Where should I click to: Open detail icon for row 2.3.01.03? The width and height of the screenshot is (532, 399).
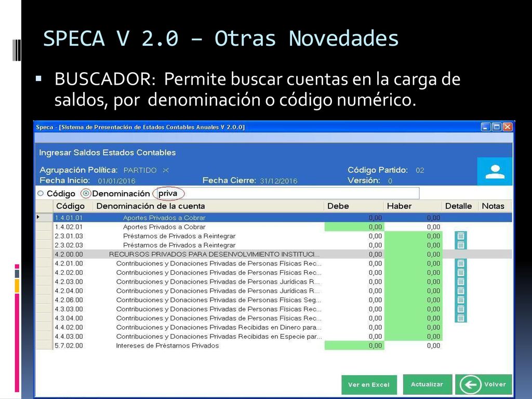(x=461, y=236)
